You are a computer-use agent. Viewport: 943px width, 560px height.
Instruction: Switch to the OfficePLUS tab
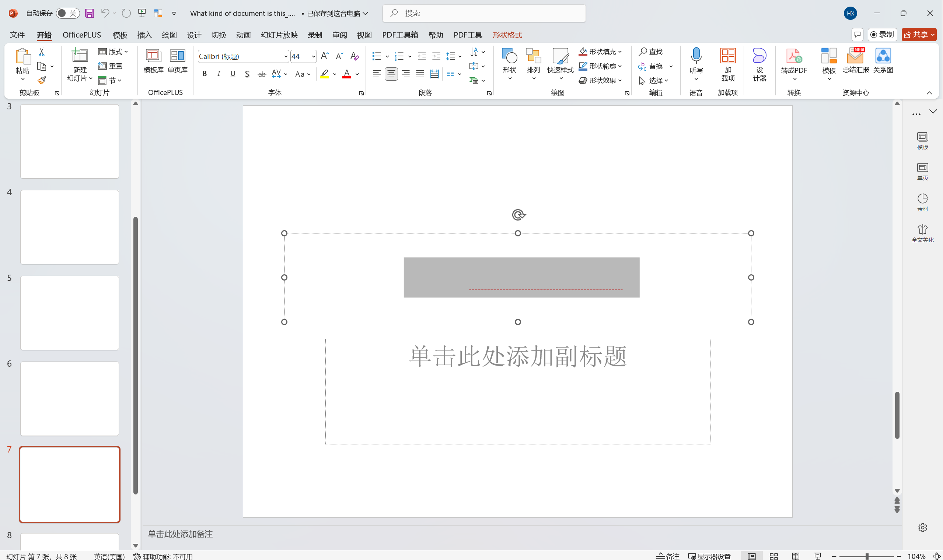pos(81,35)
